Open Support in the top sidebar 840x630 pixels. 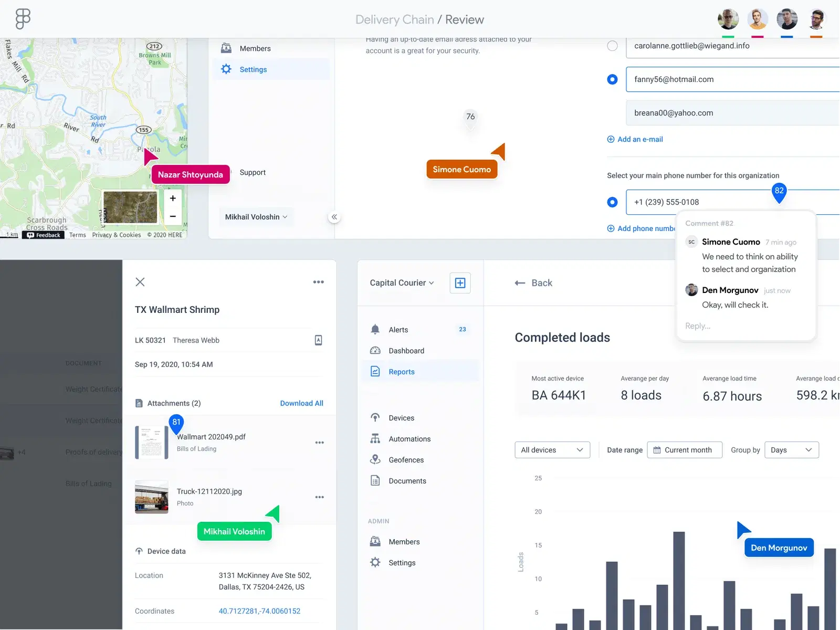pos(253,172)
